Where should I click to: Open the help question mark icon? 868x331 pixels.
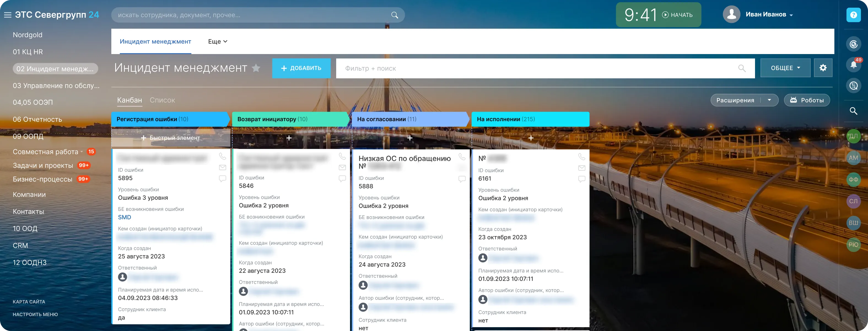pos(853,15)
